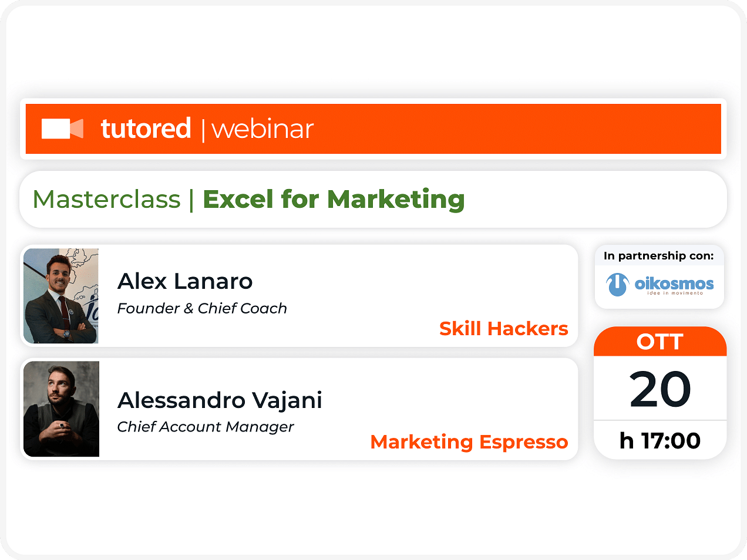This screenshot has width=747, height=560.
Task: Click the day number 20 on the calendar
Action: [x=660, y=389]
